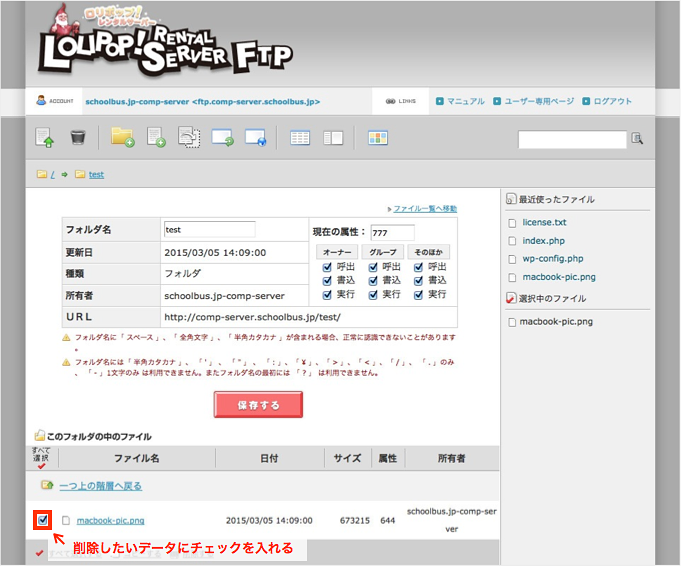Switch to the colorful thumbnail view icon

(x=378, y=138)
